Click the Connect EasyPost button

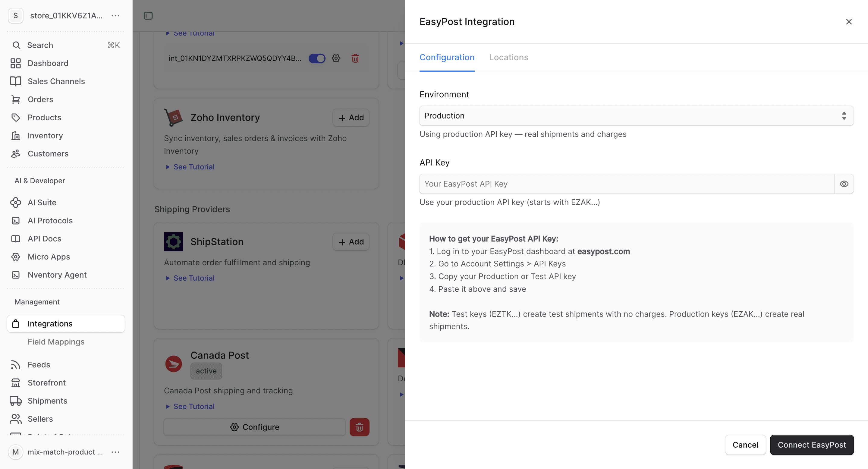pos(811,445)
